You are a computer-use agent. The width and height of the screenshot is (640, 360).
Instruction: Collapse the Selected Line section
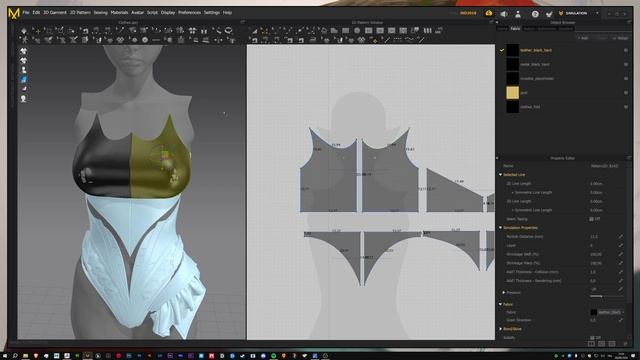click(x=500, y=175)
